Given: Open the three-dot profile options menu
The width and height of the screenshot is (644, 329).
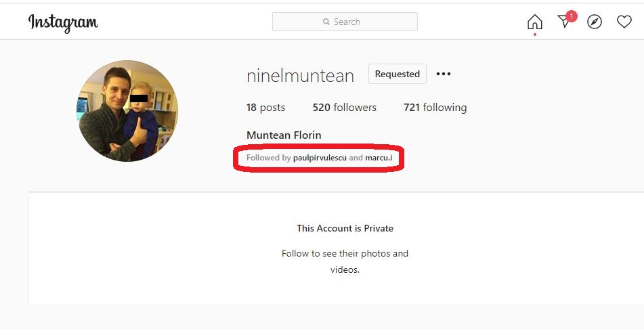Looking at the screenshot, I should click(444, 74).
